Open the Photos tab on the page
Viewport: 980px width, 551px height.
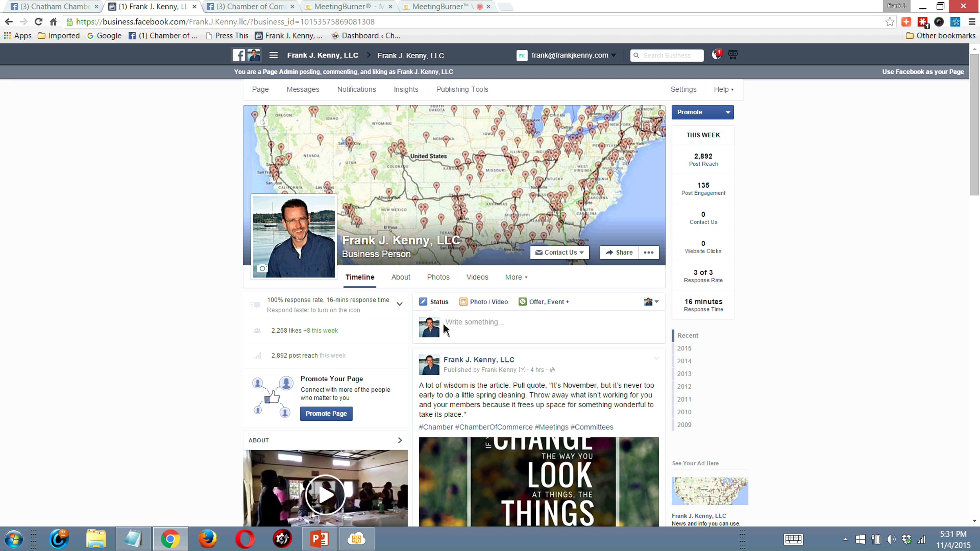[x=438, y=277]
